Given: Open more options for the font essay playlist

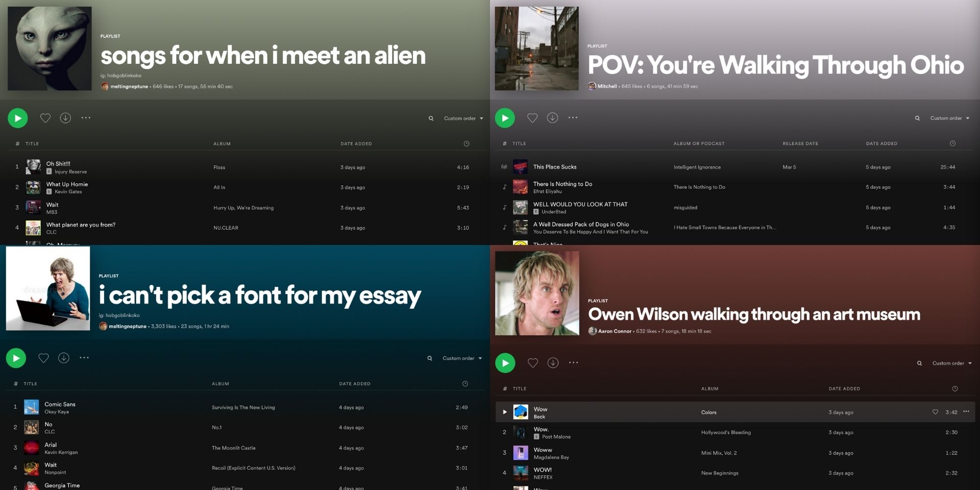Looking at the screenshot, I should click(x=84, y=357).
